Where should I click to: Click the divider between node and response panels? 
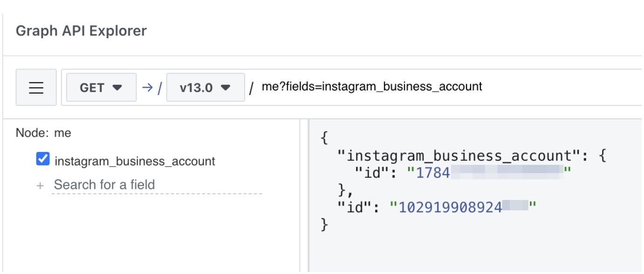304,196
